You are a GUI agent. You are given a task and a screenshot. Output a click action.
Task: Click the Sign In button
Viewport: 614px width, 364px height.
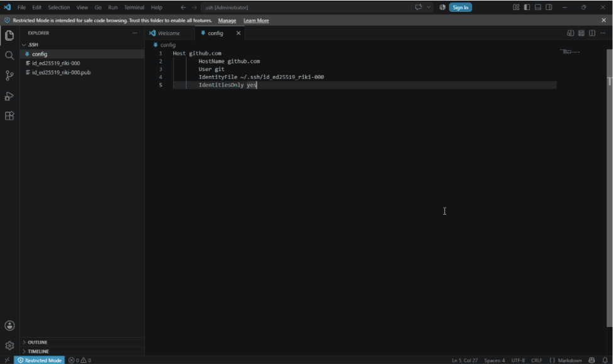pyautogui.click(x=460, y=8)
